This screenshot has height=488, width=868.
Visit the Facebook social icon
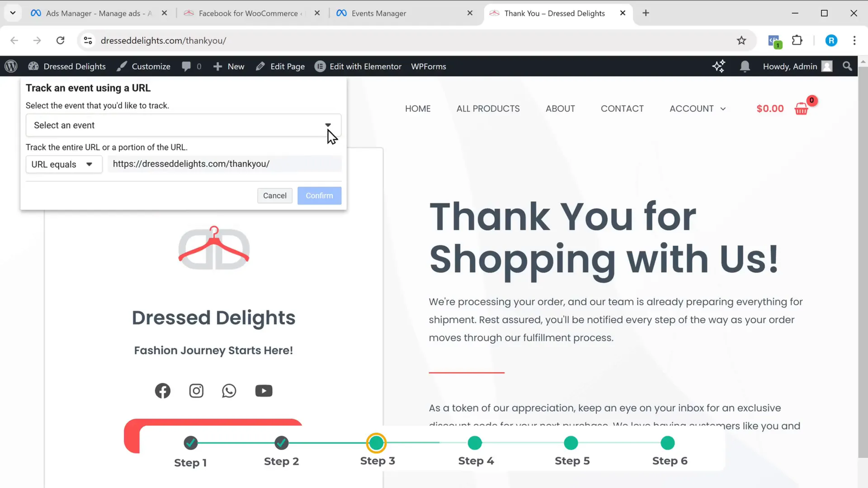click(x=162, y=390)
